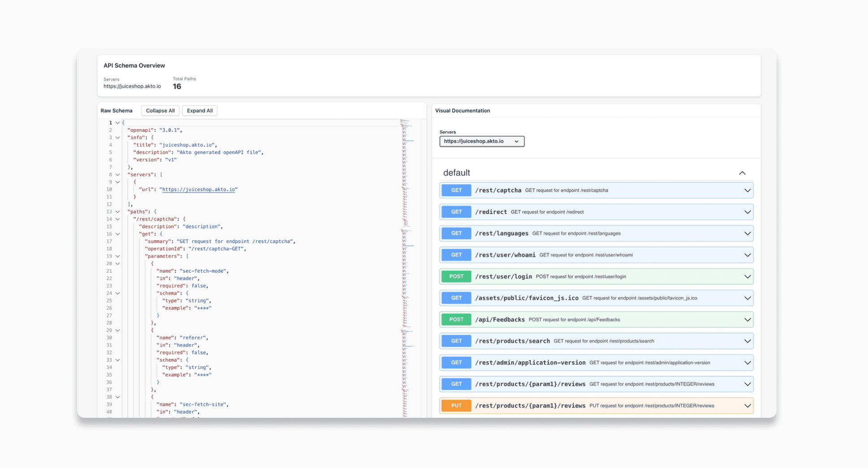Collapse the default endpoint group chevron
868x468 pixels.
742,173
